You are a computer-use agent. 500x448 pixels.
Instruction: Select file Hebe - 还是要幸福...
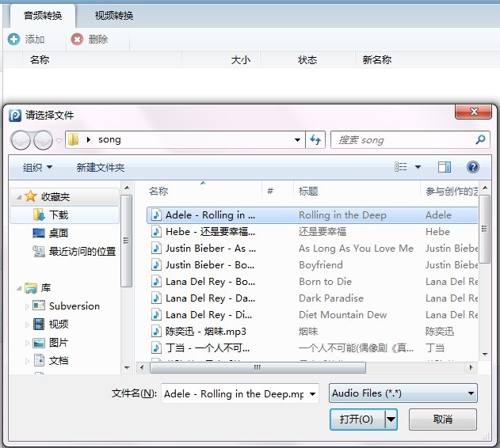click(211, 232)
